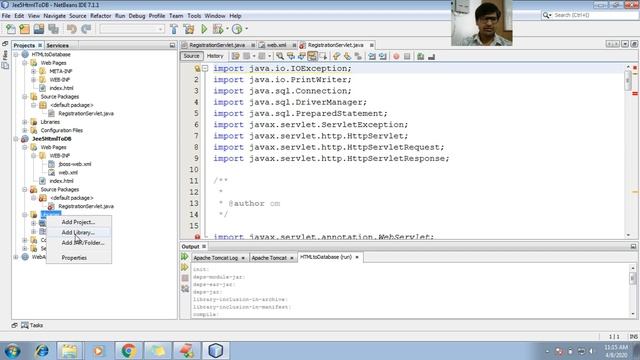
Task: Close the HTMLtoDatabase (run) output tab
Action: pyautogui.click(x=357, y=257)
